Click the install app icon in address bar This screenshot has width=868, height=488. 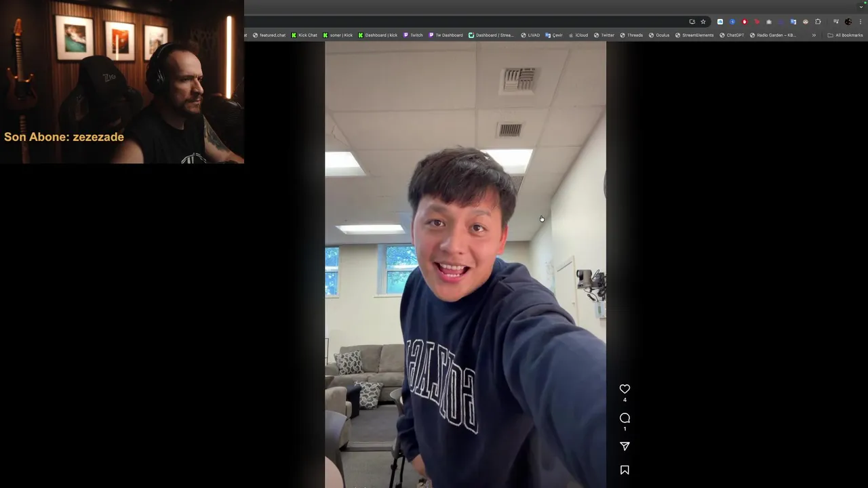[692, 22]
